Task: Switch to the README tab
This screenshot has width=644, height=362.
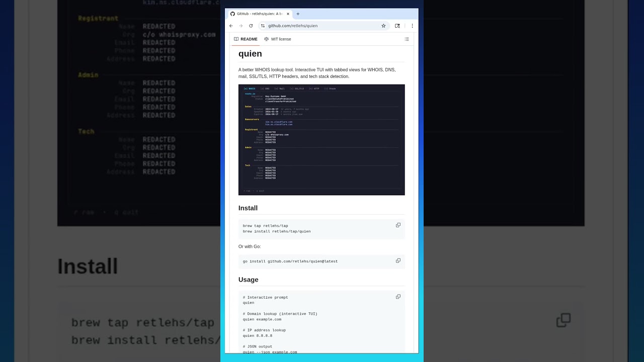Action: pos(246,39)
